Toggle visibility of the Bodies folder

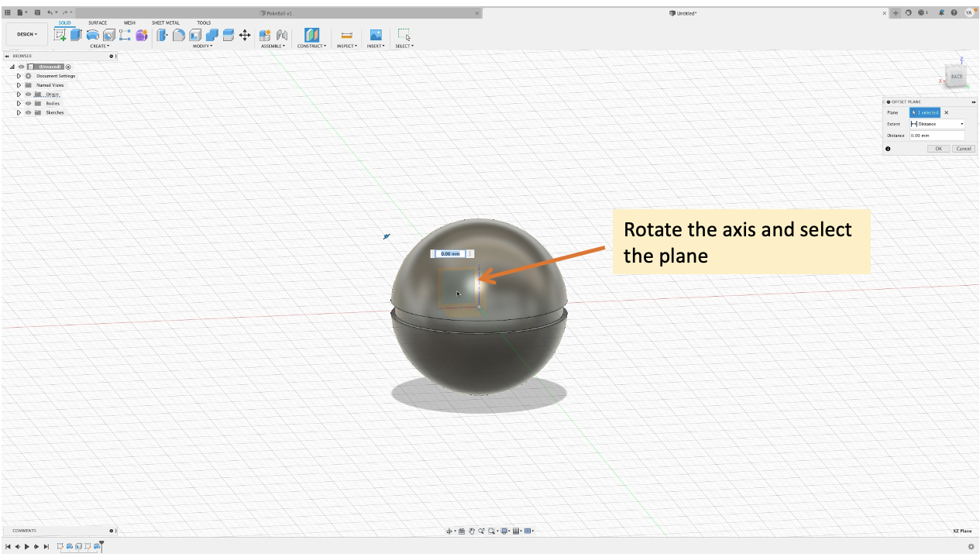[x=28, y=103]
